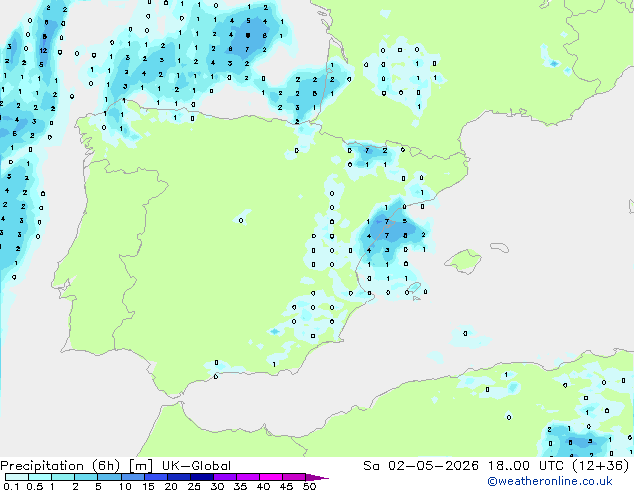This screenshot has height=490, width=634.
Task: Click the legend label '20'
Action: pyautogui.click(x=171, y=486)
